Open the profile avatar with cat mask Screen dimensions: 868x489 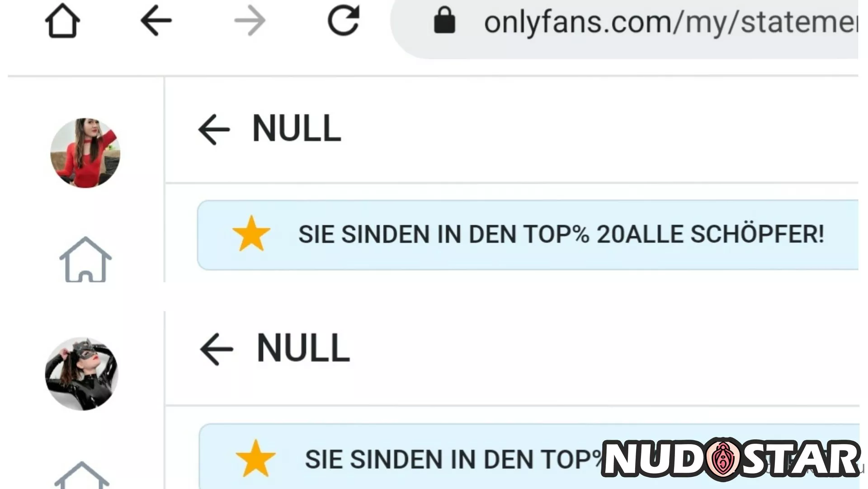pos(82,374)
